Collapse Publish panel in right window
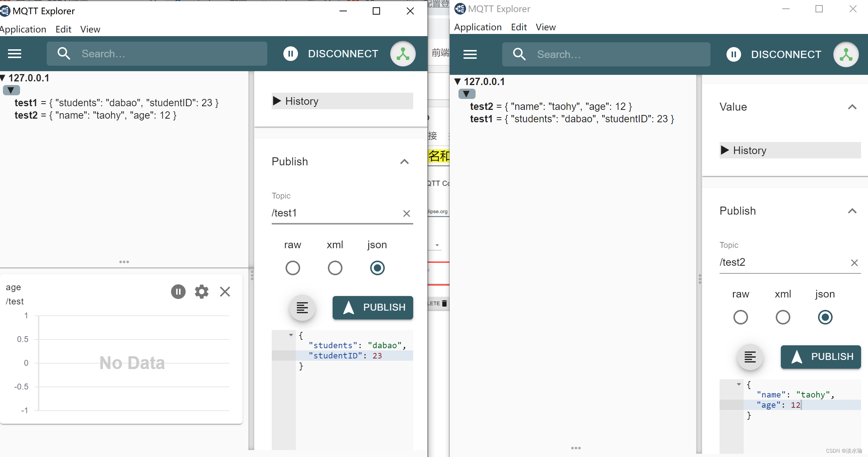 click(x=852, y=211)
